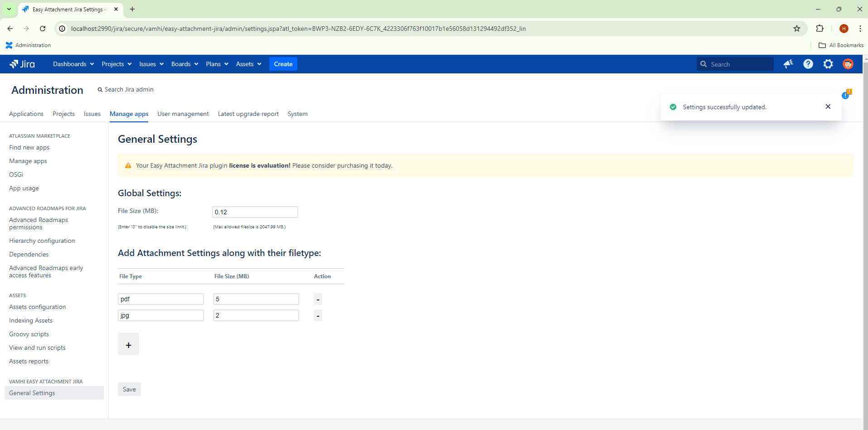Open the browser extensions puzzle icon
Image resolution: width=868 pixels, height=430 pixels.
tap(820, 29)
